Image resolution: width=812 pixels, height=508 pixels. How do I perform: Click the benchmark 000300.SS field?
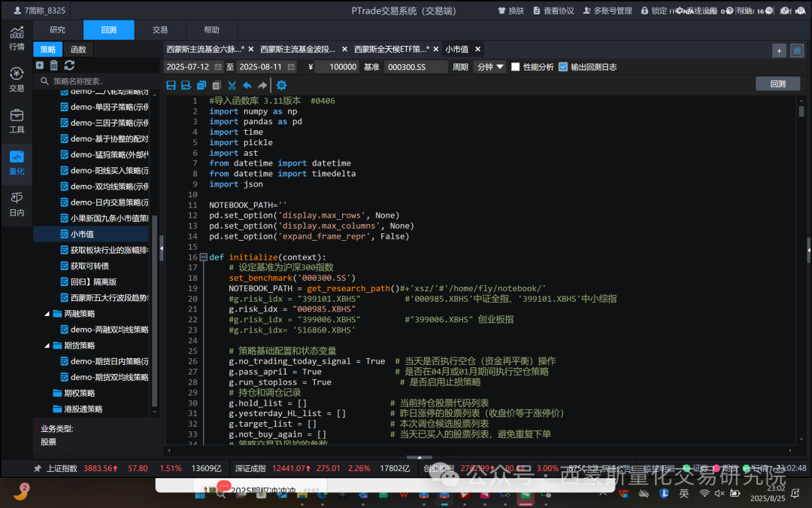pos(416,67)
